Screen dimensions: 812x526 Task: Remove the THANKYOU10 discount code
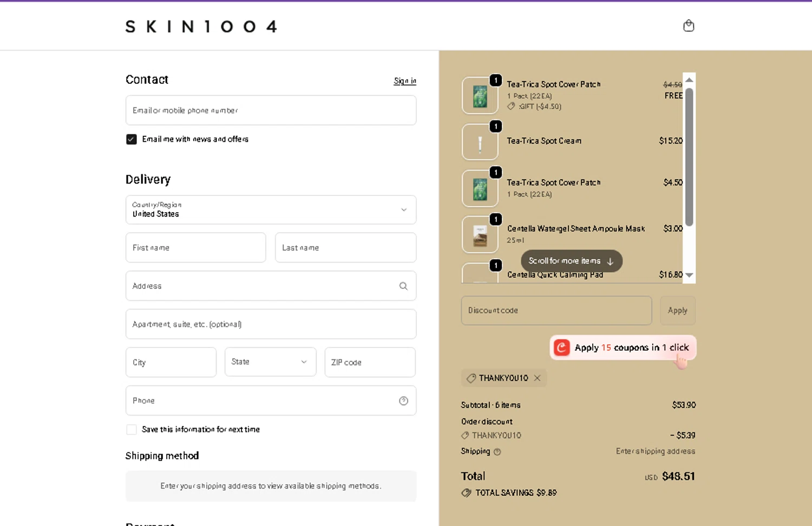click(x=537, y=378)
